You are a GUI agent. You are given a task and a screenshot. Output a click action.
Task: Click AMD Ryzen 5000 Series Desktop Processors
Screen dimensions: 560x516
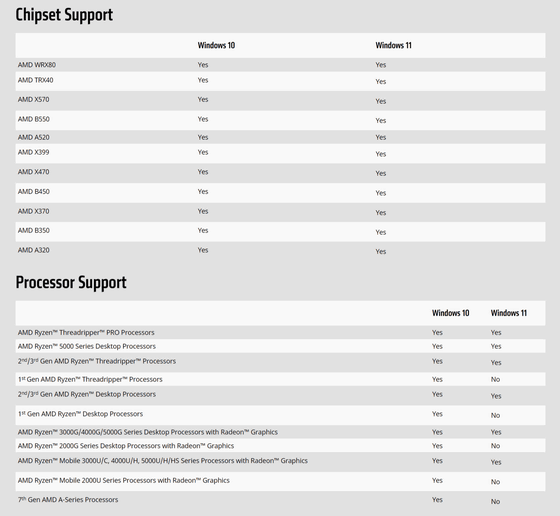(87, 346)
